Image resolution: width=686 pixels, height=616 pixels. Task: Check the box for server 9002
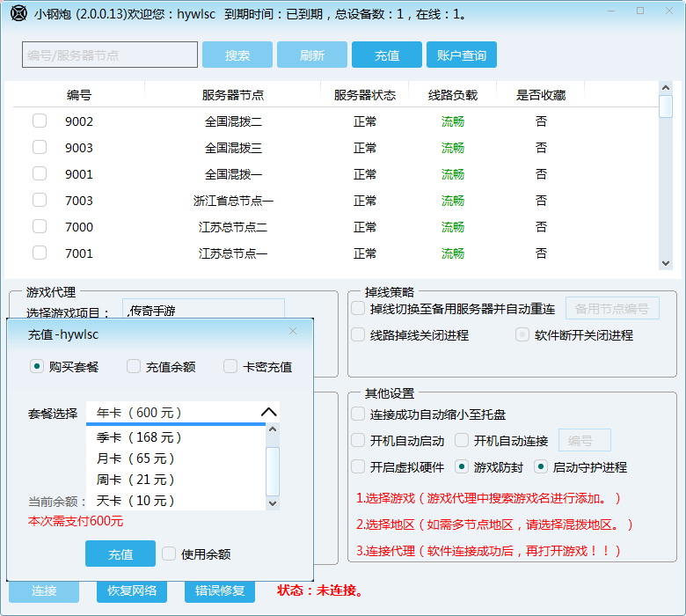pos(40,121)
